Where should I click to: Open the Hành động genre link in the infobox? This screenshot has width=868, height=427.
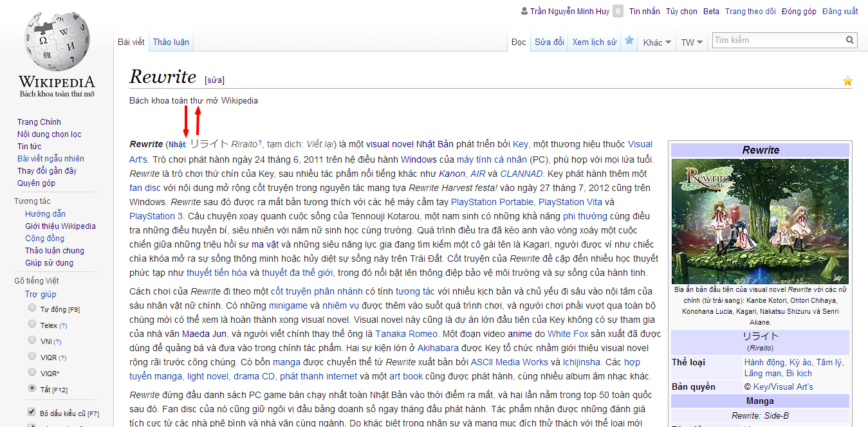(764, 362)
